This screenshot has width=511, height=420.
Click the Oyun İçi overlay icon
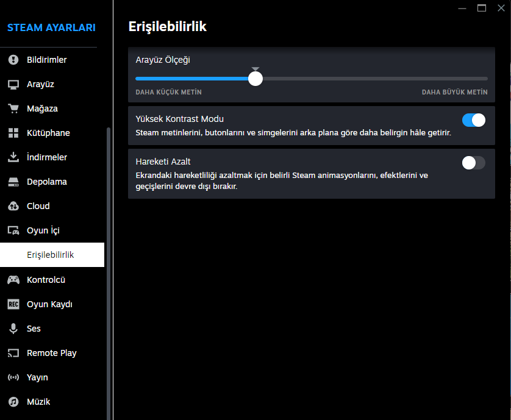tap(13, 230)
